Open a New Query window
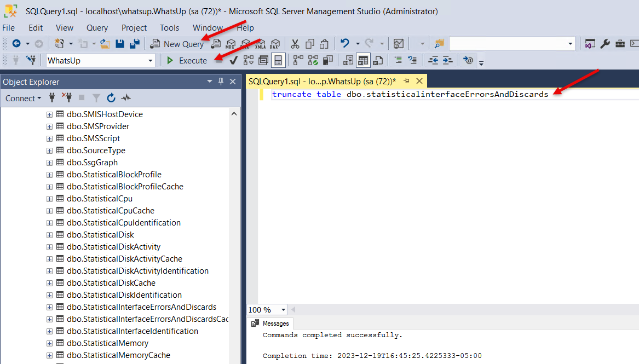The image size is (639, 364). (x=177, y=44)
